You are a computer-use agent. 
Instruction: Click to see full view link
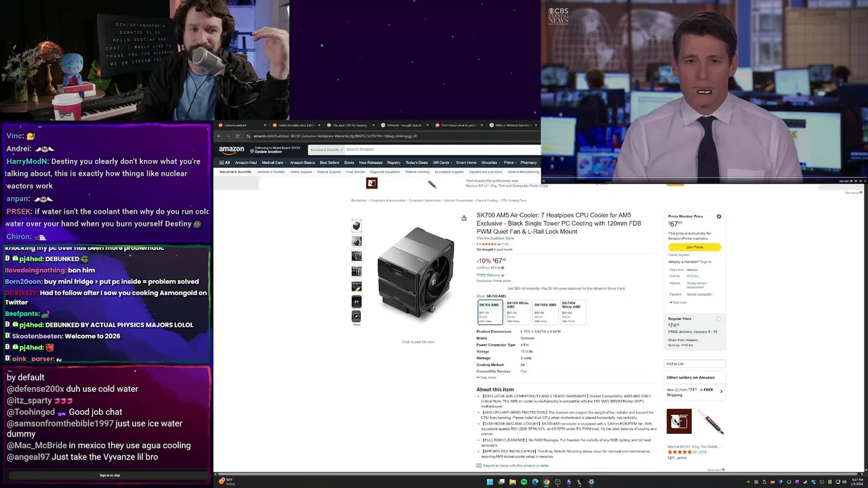tap(418, 342)
